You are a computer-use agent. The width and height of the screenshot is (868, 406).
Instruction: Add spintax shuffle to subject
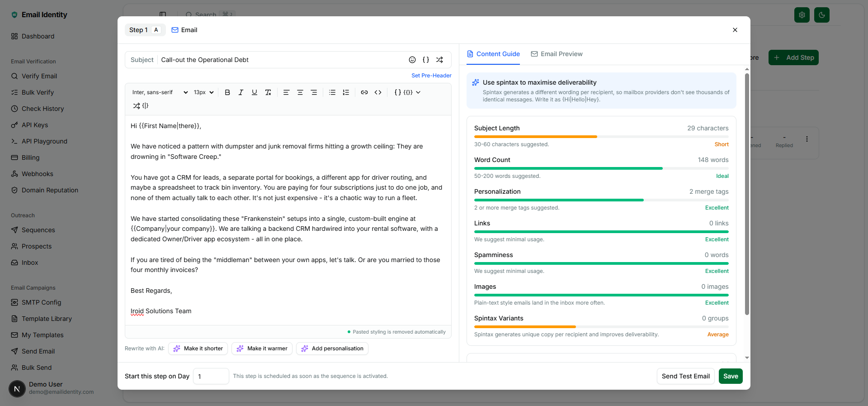[x=439, y=60]
